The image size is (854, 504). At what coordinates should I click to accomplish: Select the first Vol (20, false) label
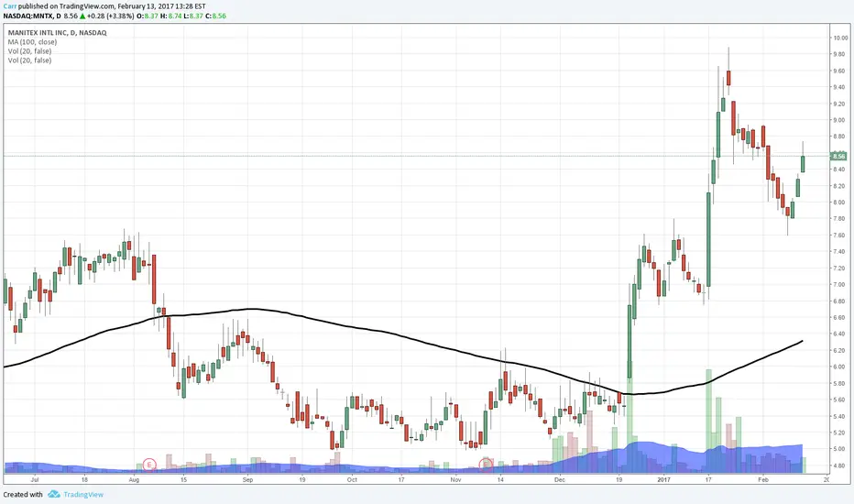point(29,51)
